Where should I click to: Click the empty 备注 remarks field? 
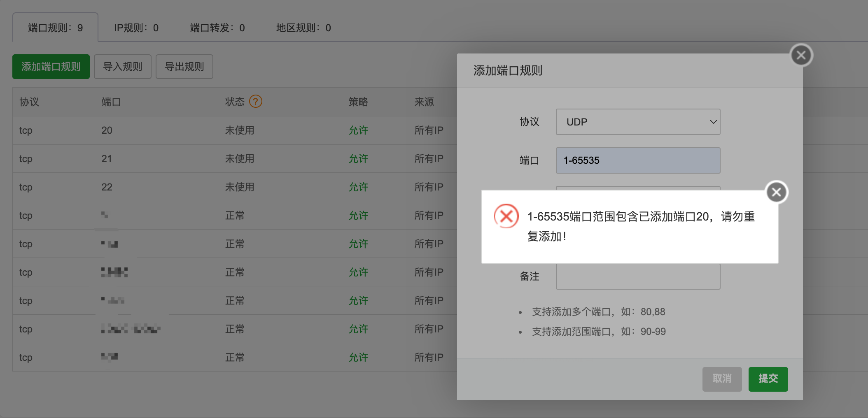coord(637,276)
